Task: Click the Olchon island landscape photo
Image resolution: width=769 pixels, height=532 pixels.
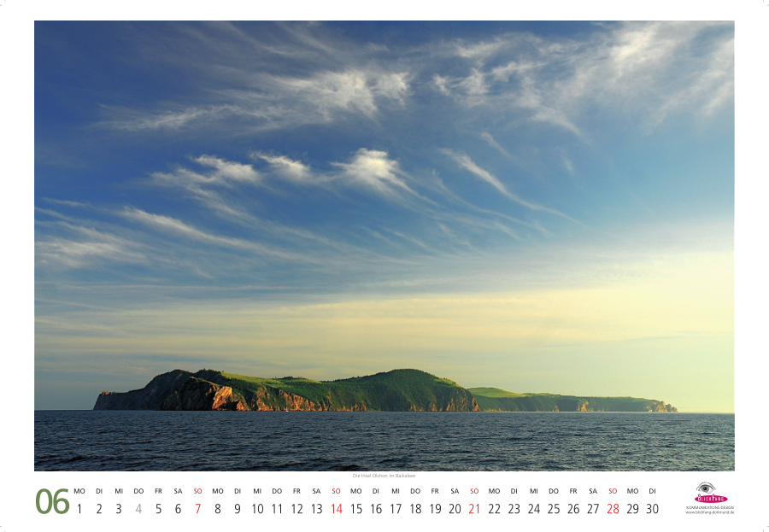Action: pos(384,246)
